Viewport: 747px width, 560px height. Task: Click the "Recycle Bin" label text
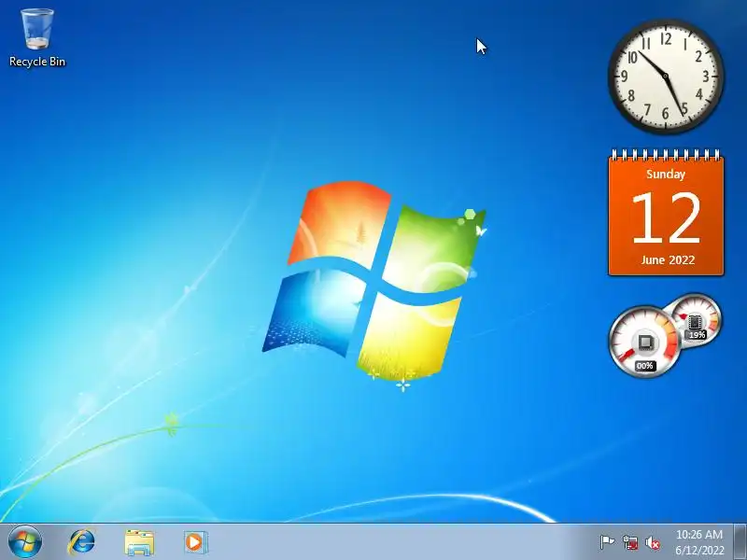(37, 62)
